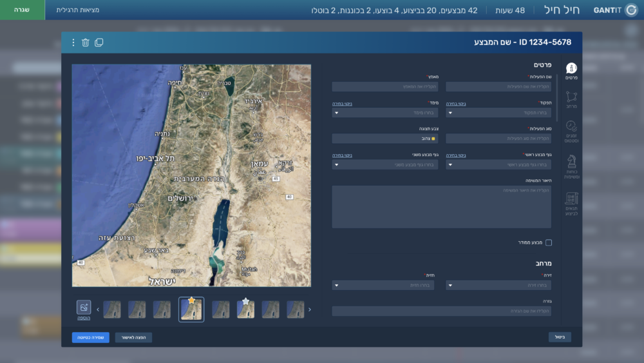Check the מבצע ממודר checkbox

(x=549, y=242)
